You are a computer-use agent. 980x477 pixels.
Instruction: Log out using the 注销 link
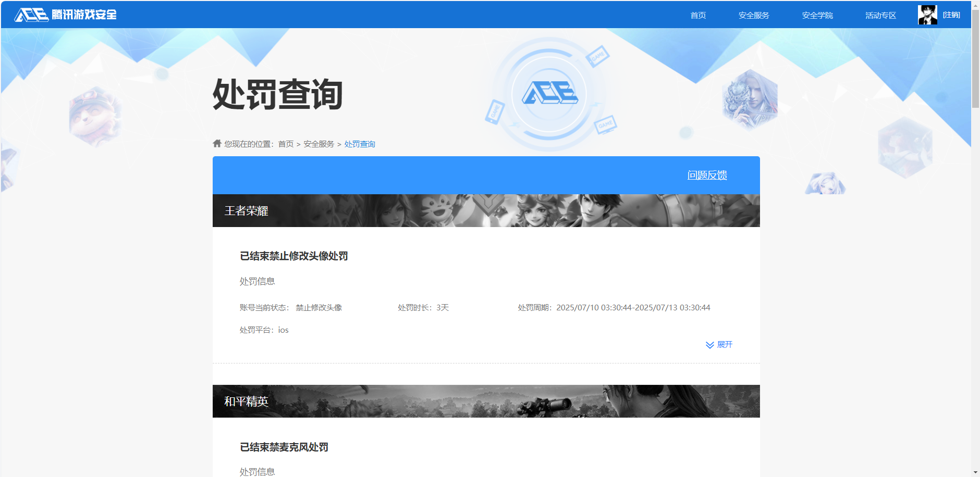pos(951,15)
